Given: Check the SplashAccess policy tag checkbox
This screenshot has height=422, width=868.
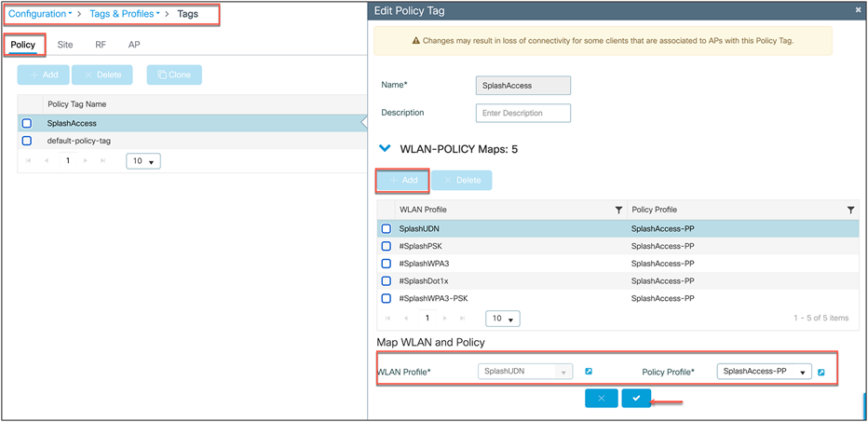Looking at the screenshot, I should tap(27, 124).
